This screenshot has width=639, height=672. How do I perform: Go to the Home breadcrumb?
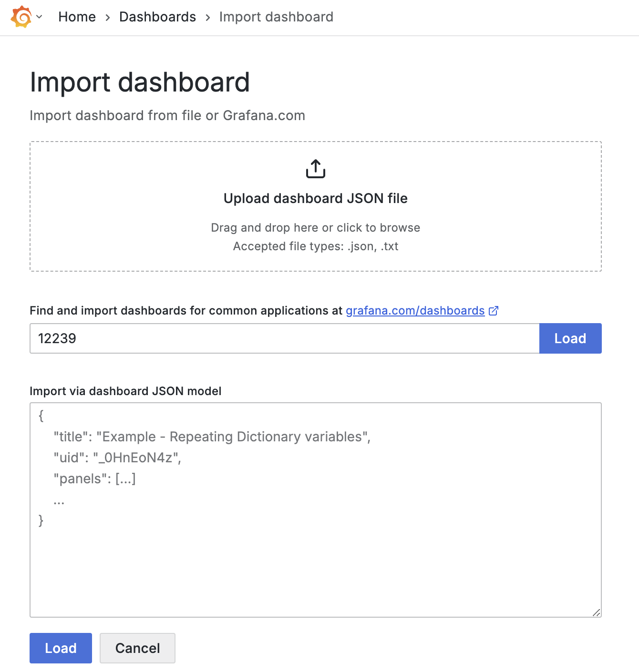click(77, 17)
